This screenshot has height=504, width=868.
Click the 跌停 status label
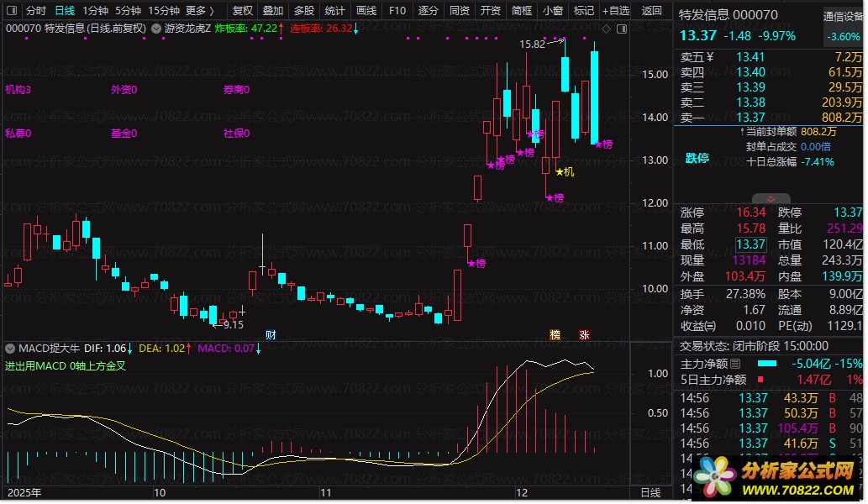click(x=697, y=158)
